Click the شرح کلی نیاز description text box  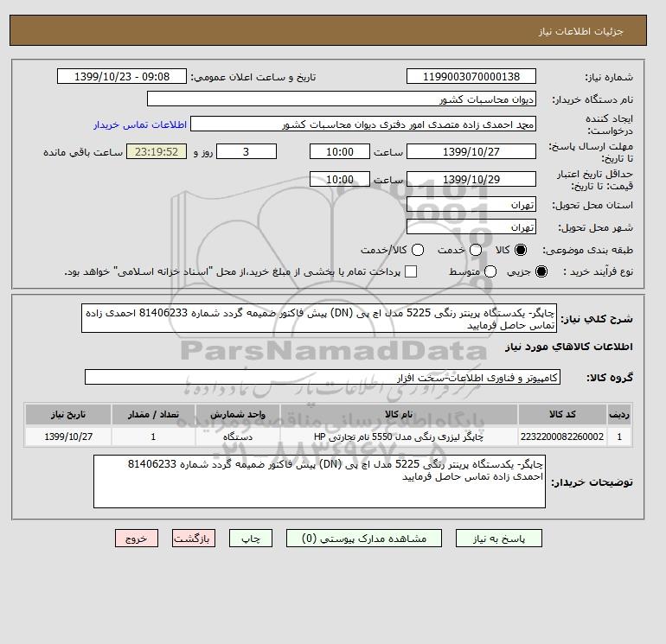[x=319, y=318]
